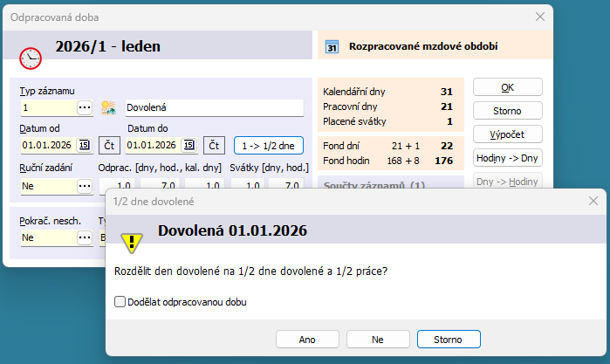Screen dimensions: 610x364
Task: Open Typ záznamu lookup ellipsis button
Action: click(x=85, y=107)
